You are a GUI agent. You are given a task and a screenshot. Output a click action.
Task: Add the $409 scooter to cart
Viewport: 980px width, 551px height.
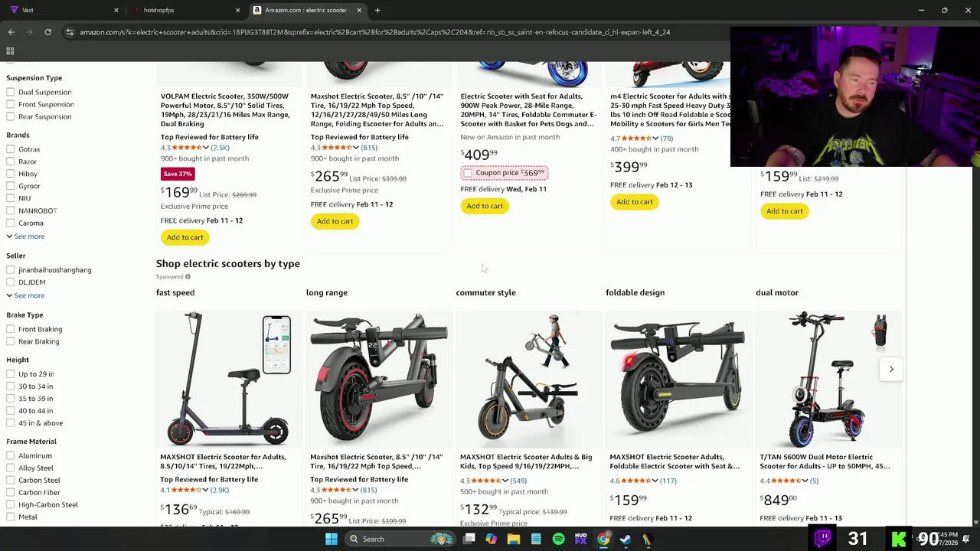coord(485,206)
